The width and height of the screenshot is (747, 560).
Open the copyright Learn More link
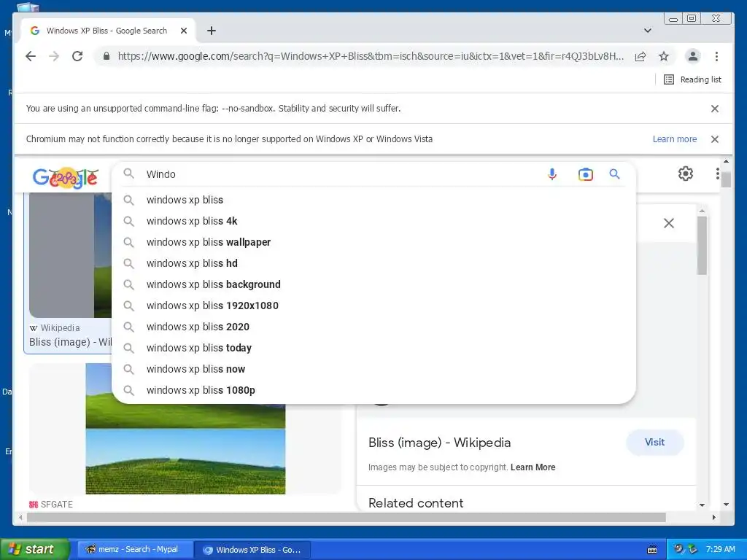pos(533,467)
